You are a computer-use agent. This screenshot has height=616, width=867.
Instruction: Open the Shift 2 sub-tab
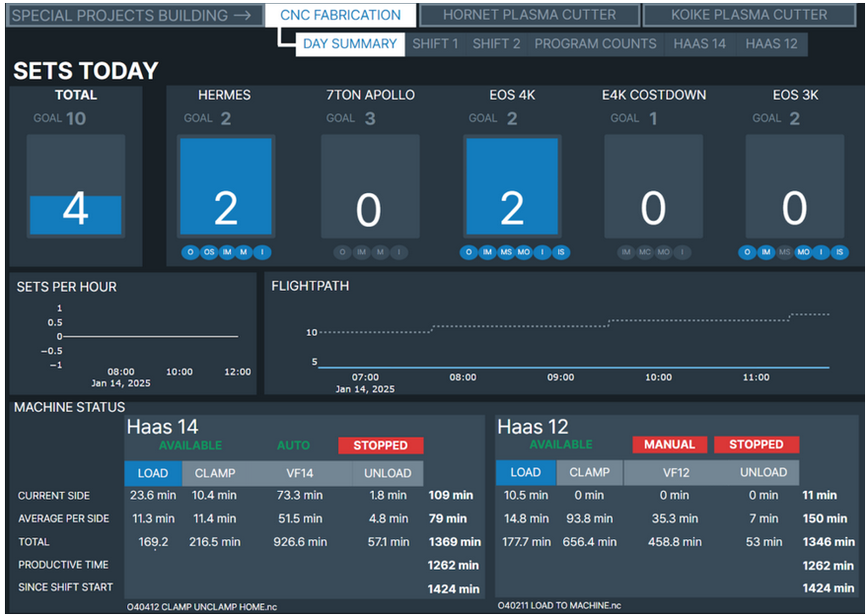point(496,43)
